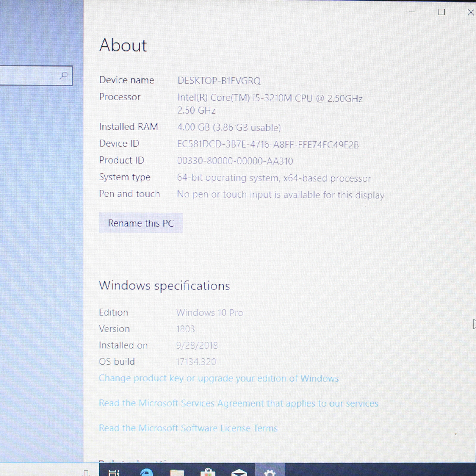The image size is (476, 476).
Task: Click the Edition label
Action: 113,312
